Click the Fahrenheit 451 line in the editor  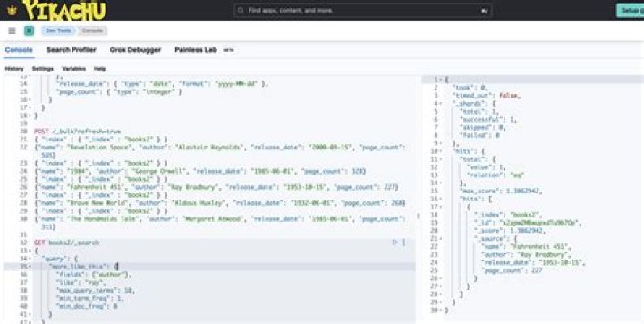[216, 187]
